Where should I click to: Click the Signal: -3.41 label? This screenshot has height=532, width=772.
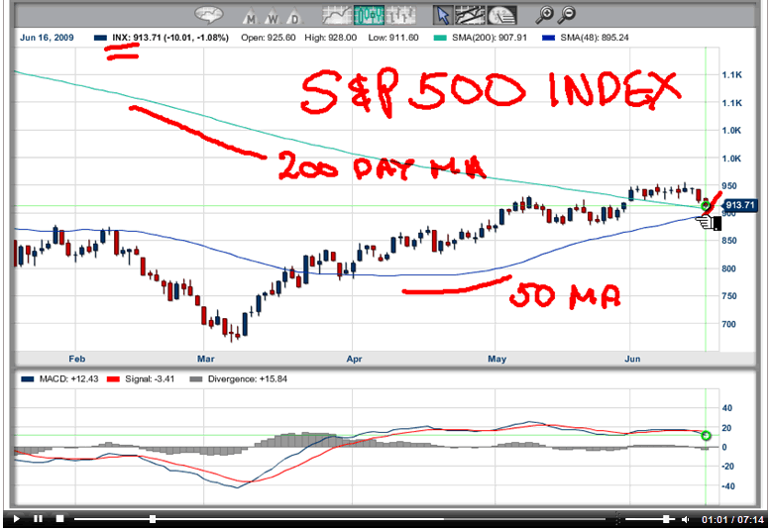coord(150,379)
